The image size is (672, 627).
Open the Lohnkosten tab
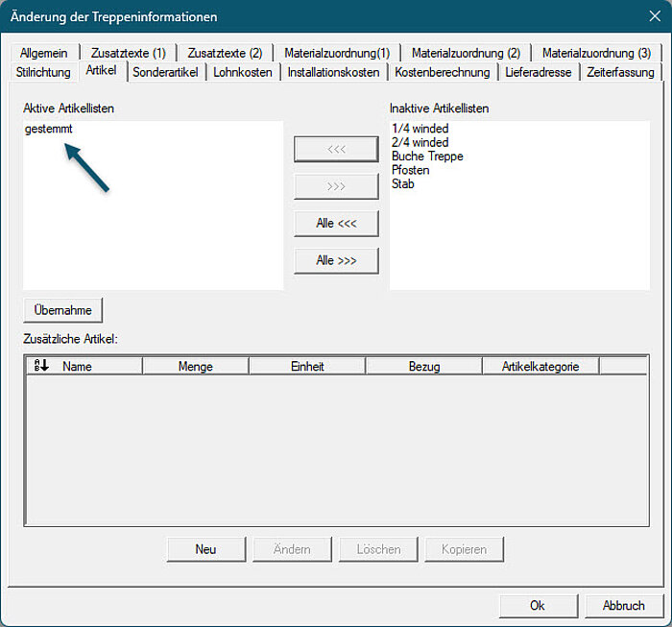(x=242, y=72)
